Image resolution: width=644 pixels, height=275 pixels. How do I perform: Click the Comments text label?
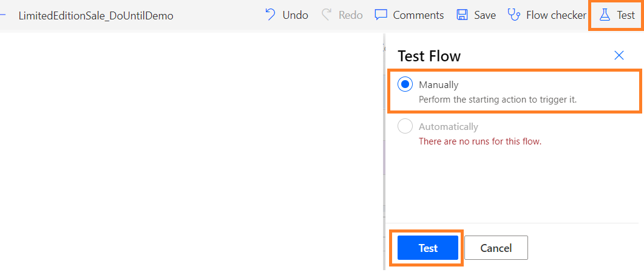point(418,15)
